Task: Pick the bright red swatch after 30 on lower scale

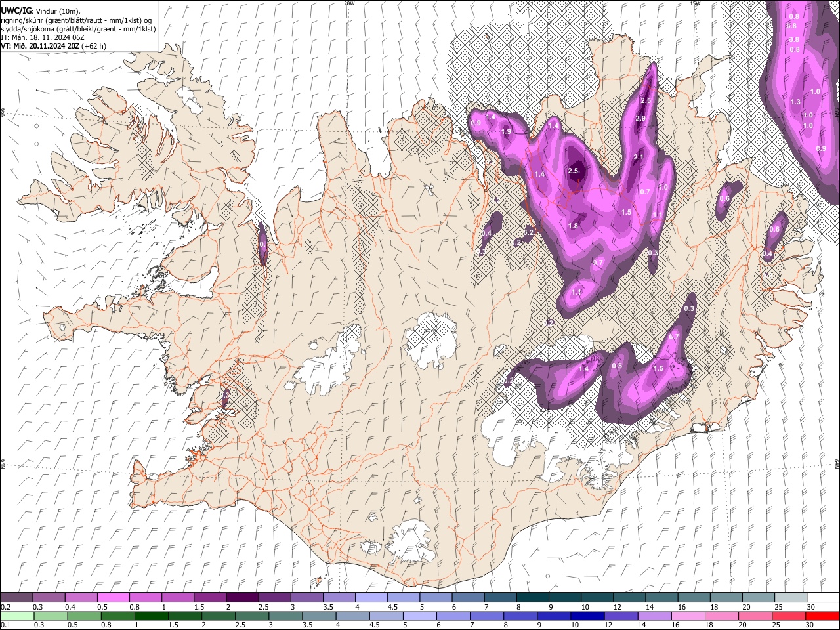Action: (x=823, y=616)
